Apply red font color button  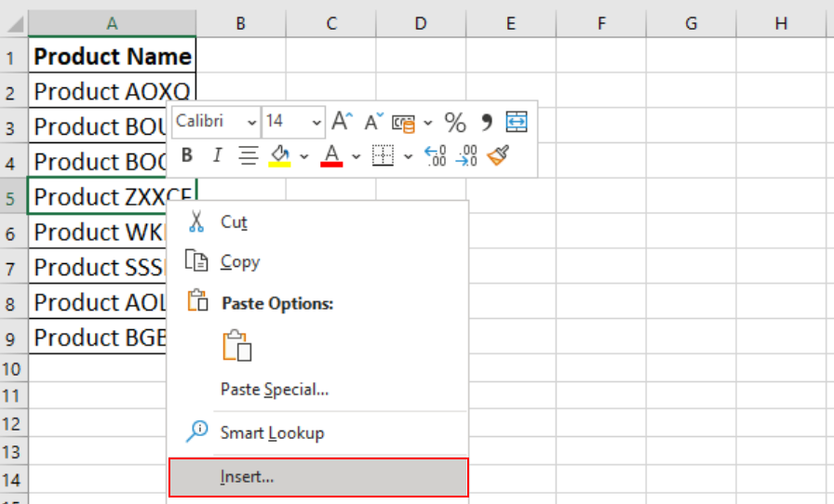pyautogui.click(x=331, y=156)
